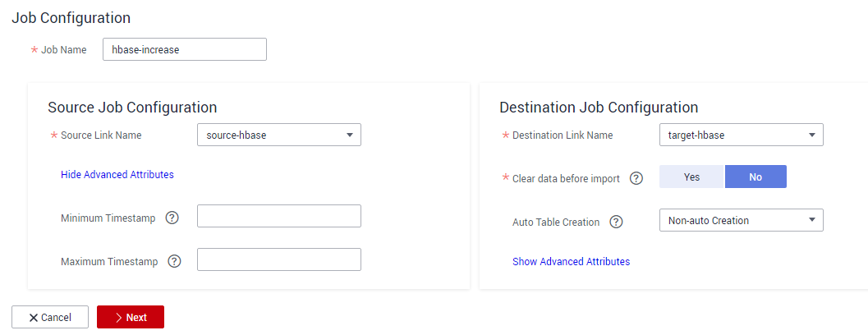Viewport: 868px width, 335px height.
Task: Click the Destination Job Configuration heading
Action: (x=599, y=107)
